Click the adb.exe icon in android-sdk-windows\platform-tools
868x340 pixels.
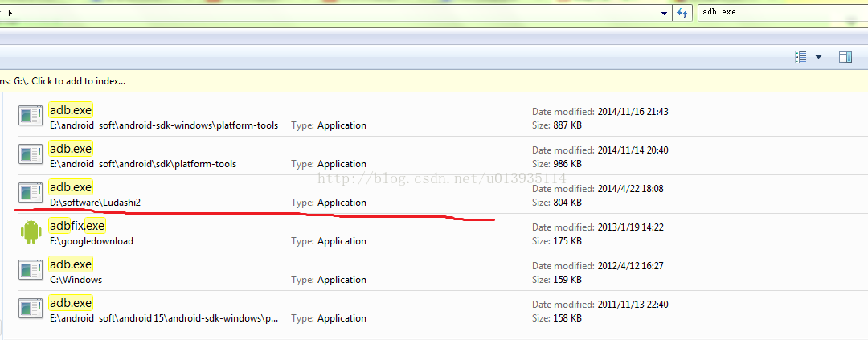[31, 116]
